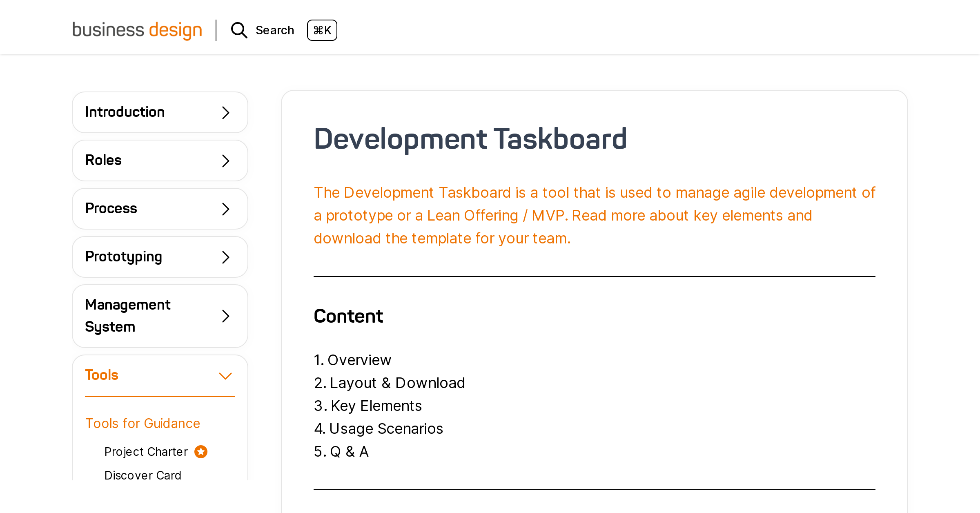Screen dimensions: 980x513
Task: Click the star badge beside Project Charter
Action: 200,451
